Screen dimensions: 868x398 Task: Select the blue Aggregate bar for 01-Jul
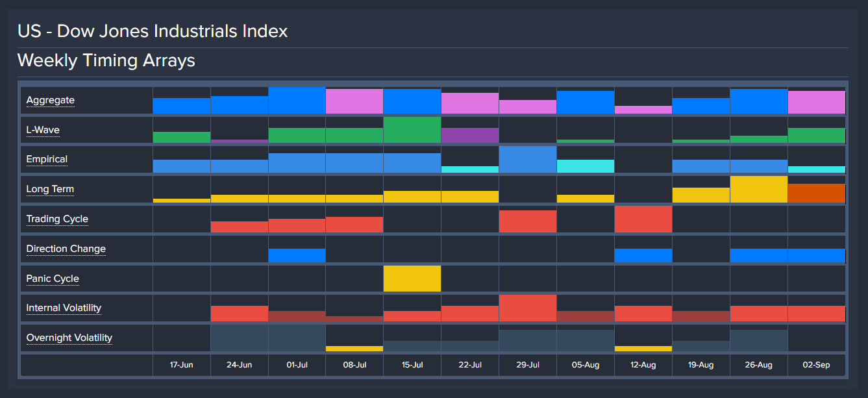coord(297,100)
